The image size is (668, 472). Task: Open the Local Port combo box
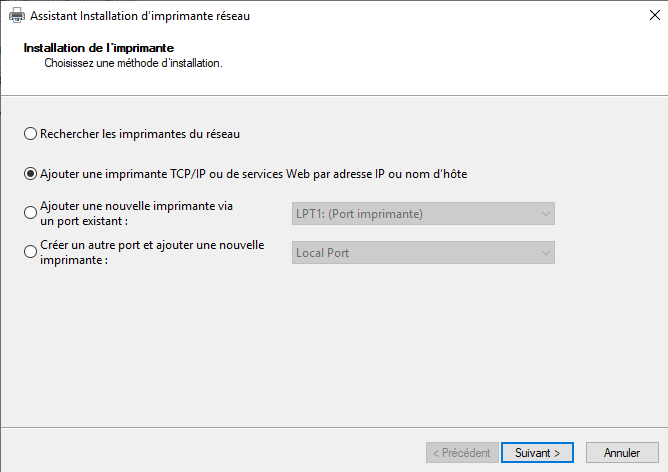(423, 253)
